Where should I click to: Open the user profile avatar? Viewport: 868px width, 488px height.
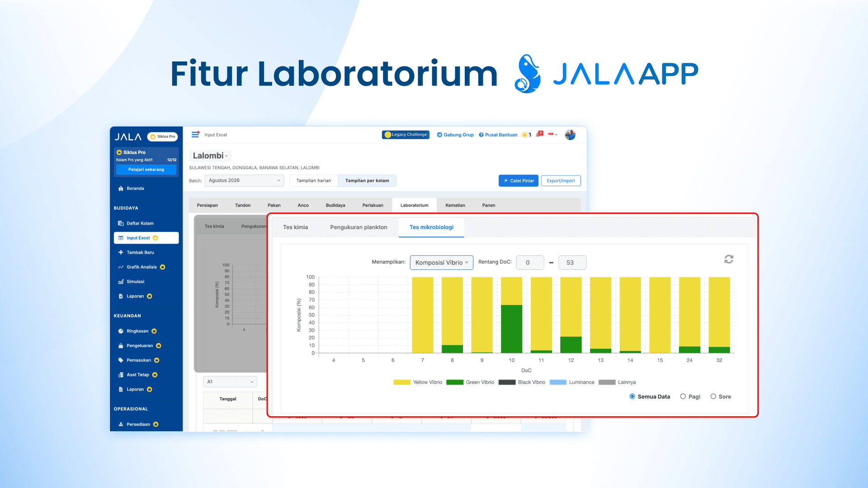570,135
